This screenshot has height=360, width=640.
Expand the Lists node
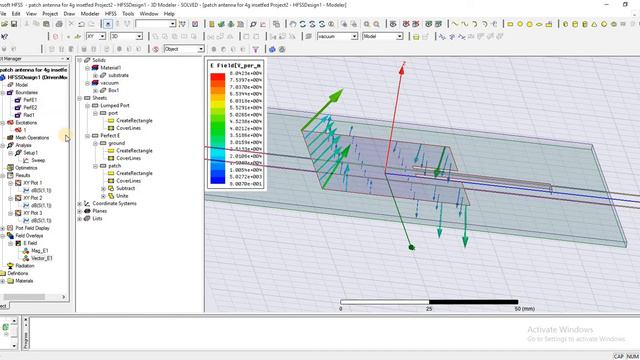pyautogui.click(x=80, y=219)
